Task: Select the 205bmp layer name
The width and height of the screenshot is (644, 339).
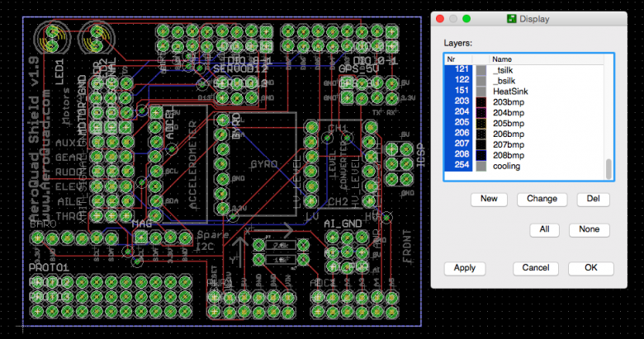Action: (509, 122)
